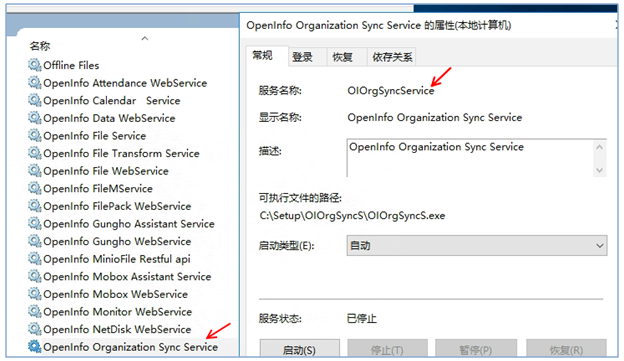Select the OpenInfo Monitor WebService gear icon
The height and width of the screenshot is (361, 624).
click(35, 311)
